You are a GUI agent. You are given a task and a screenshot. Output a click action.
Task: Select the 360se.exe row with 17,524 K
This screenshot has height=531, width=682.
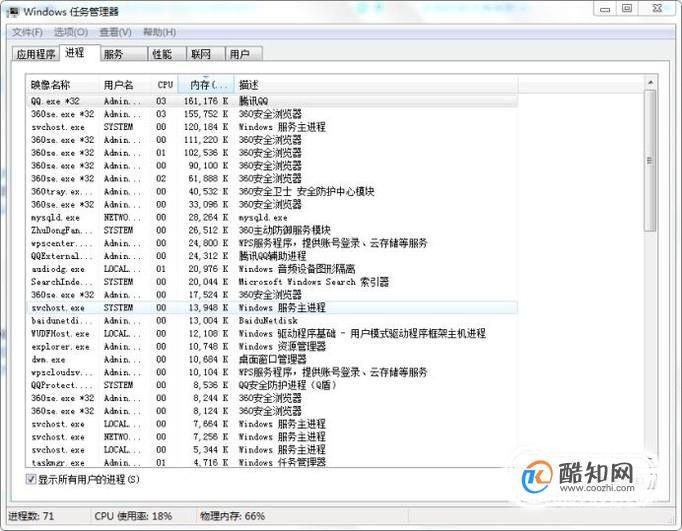pos(272,294)
